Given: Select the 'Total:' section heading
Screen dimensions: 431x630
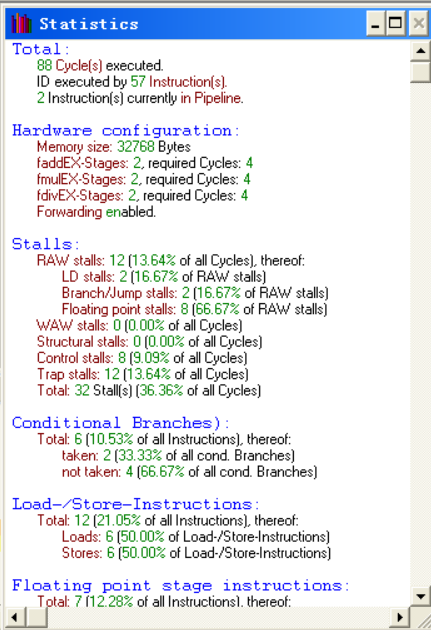Looking at the screenshot, I should (41, 49).
